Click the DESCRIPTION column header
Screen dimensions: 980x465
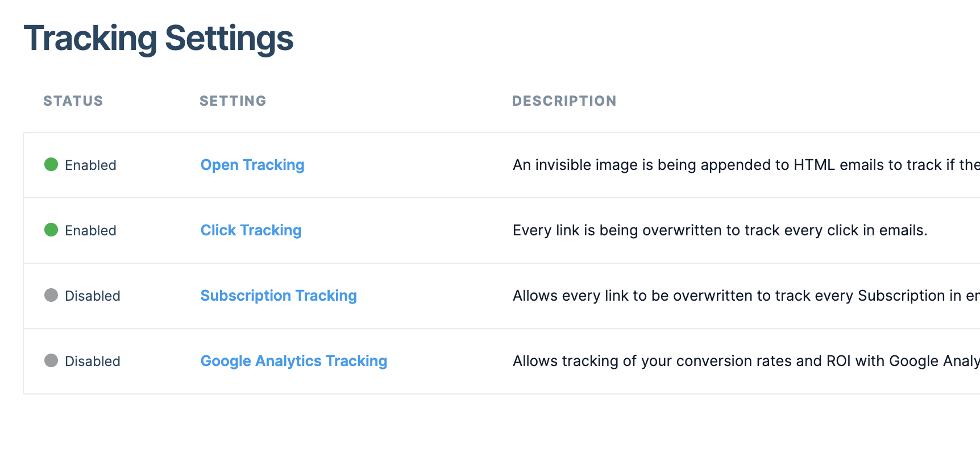tap(564, 101)
